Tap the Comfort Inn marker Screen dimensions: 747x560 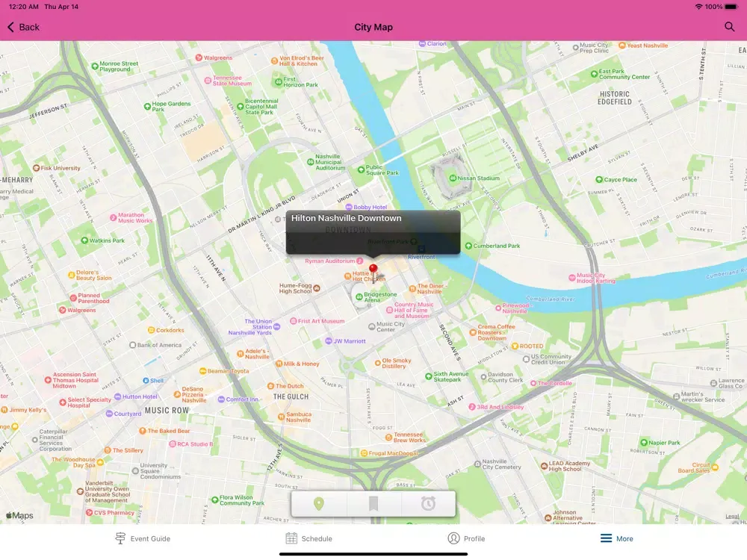pos(221,399)
